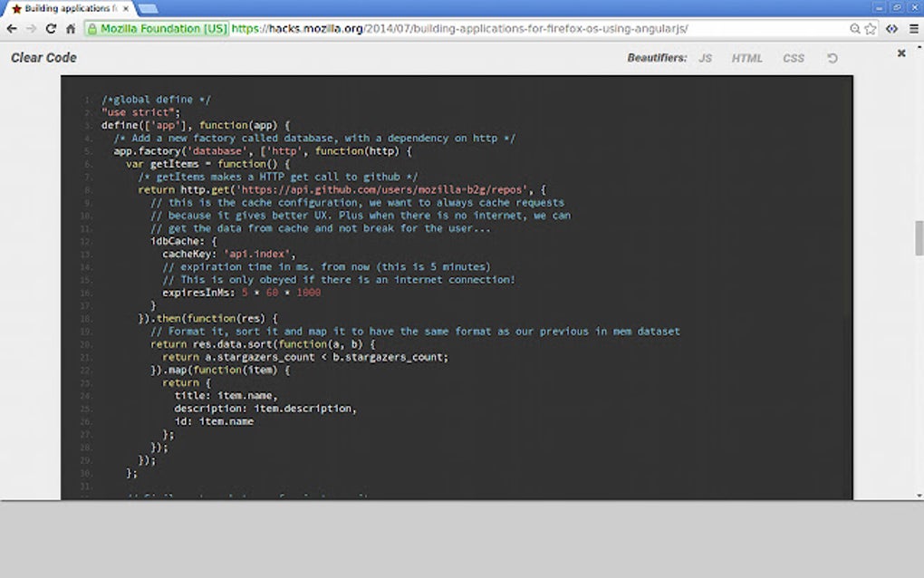The image size is (924, 578).
Task: Toggle the HTML beautifier
Action: [x=747, y=58]
